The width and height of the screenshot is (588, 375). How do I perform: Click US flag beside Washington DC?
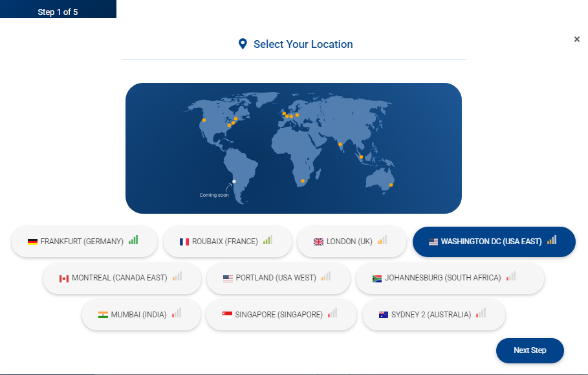(x=433, y=242)
